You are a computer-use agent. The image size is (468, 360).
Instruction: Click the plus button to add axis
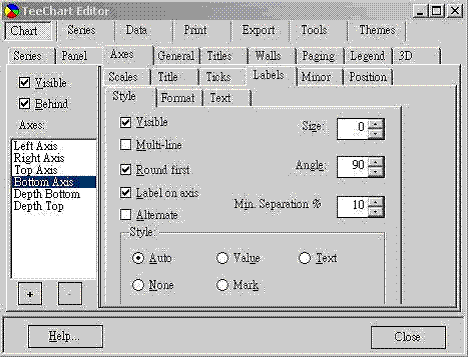click(30, 294)
